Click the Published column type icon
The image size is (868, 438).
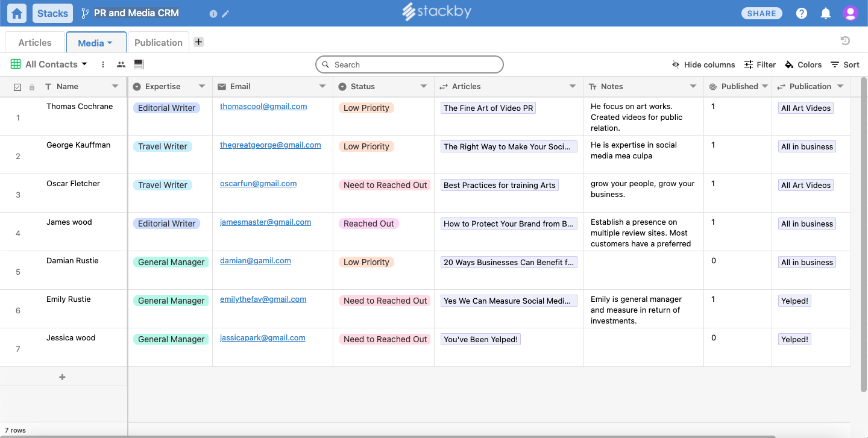click(713, 87)
